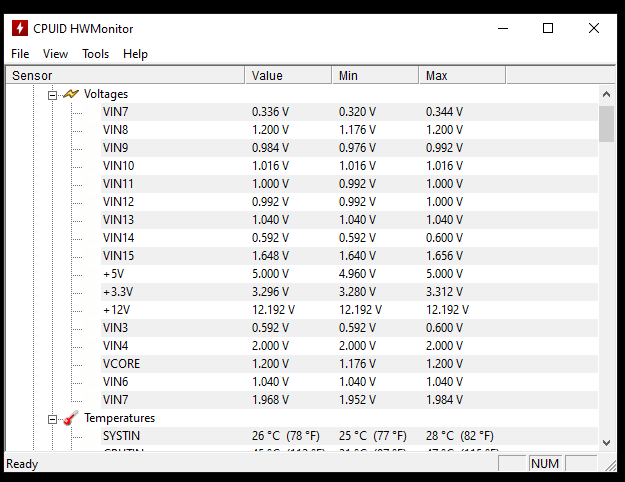This screenshot has width=625, height=482.
Task: Click the 3.312 V maximum of +3.3V
Action: coord(444,292)
